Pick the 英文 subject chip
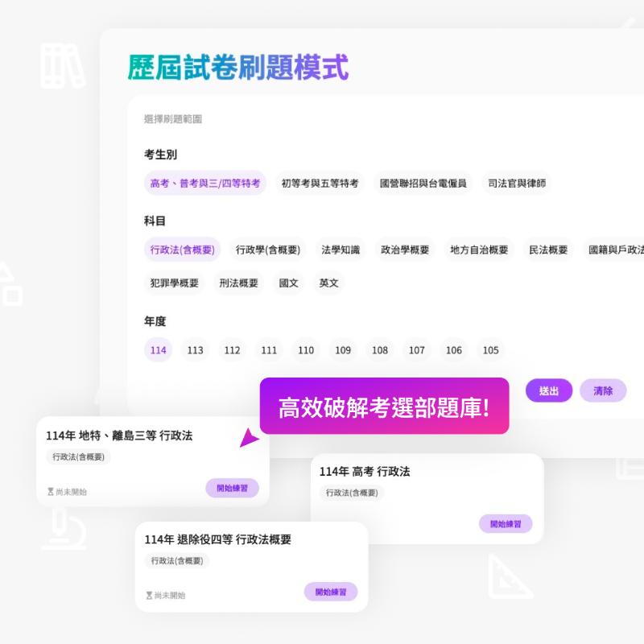This screenshot has width=644, height=644. pos(328,283)
